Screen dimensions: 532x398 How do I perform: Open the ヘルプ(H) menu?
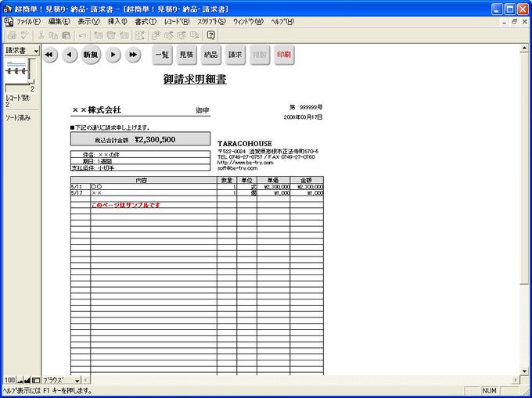click(x=282, y=22)
